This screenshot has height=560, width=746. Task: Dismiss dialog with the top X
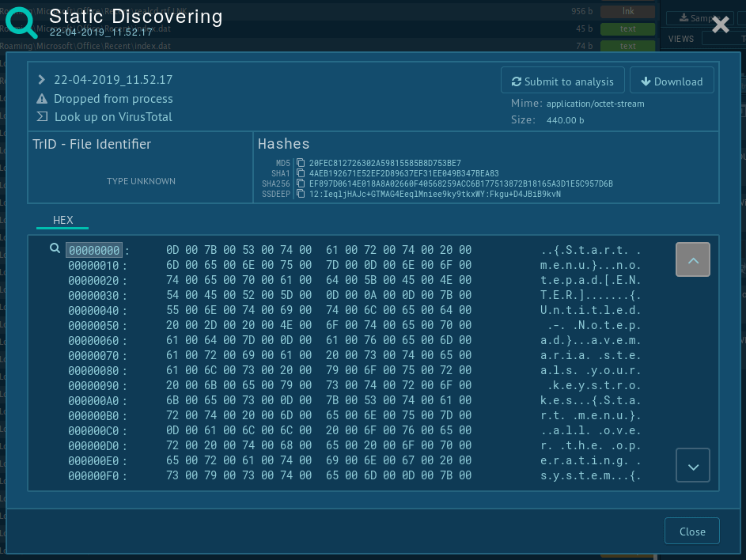[720, 25]
